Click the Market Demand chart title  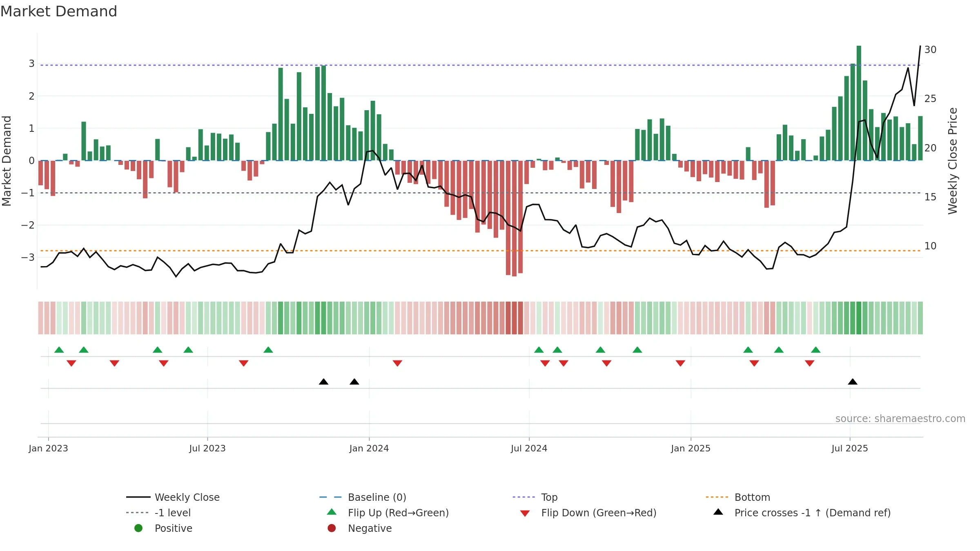[x=59, y=11]
